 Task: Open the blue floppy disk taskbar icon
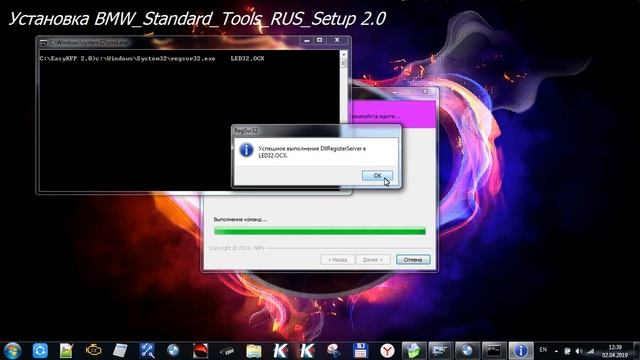coord(360,351)
